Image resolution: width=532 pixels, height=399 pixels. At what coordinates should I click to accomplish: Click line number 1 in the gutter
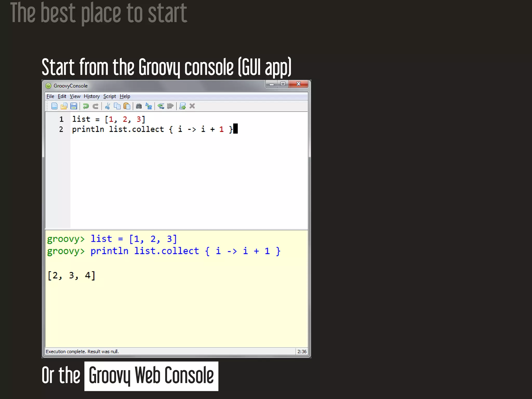(61, 119)
